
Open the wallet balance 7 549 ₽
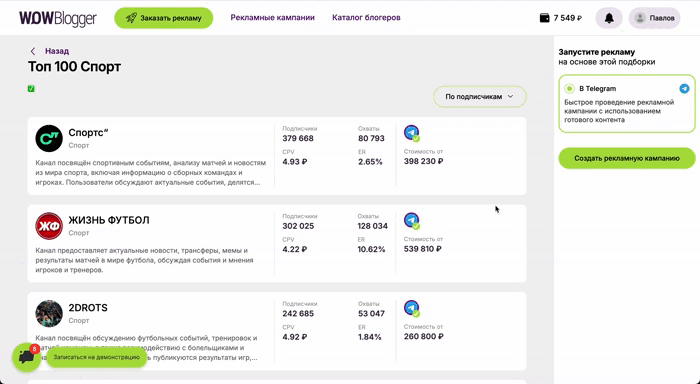point(561,18)
